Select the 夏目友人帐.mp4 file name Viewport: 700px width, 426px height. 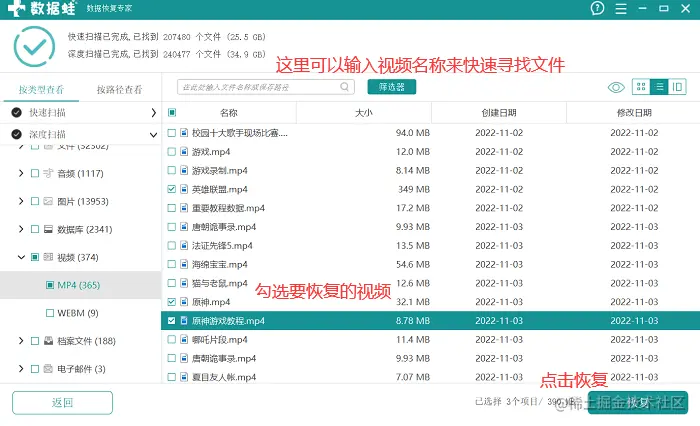[224, 377]
